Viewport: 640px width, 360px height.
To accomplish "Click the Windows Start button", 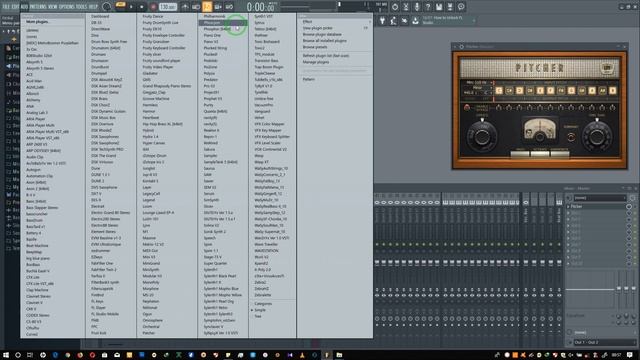I will pyautogui.click(x=6, y=355).
